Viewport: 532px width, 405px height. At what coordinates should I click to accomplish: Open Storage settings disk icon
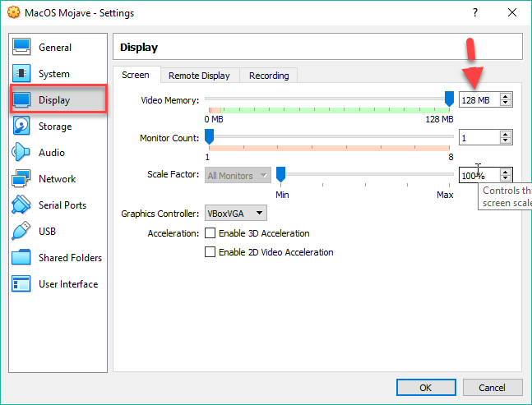click(x=22, y=127)
